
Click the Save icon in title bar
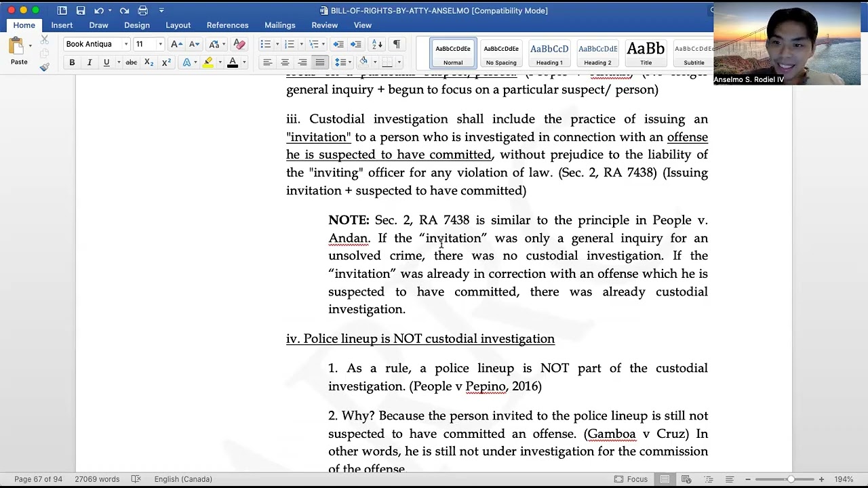tap(81, 10)
